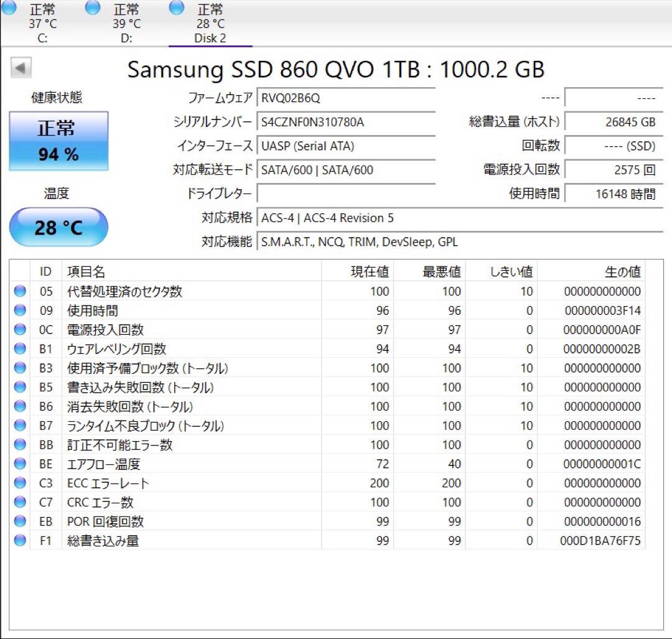Click the 項目名 column header
The image size is (672, 639).
point(192,271)
